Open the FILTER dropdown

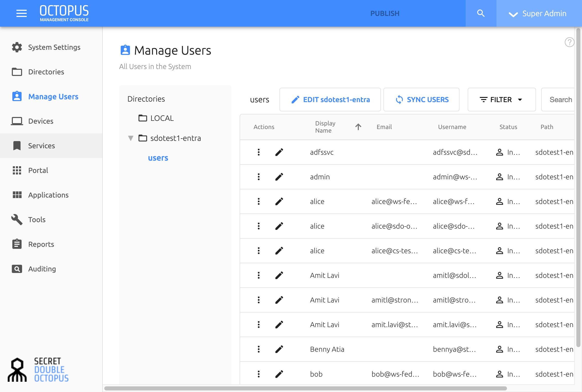(502, 100)
